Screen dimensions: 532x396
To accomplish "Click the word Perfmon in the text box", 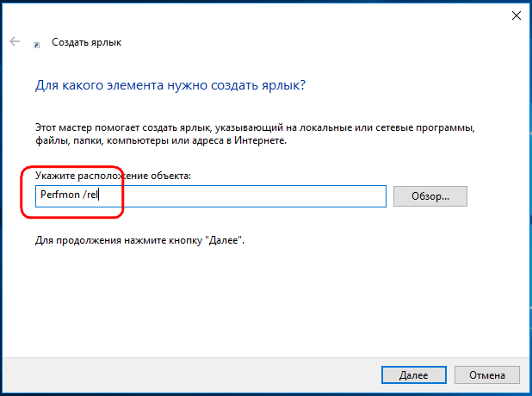I will point(60,195).
